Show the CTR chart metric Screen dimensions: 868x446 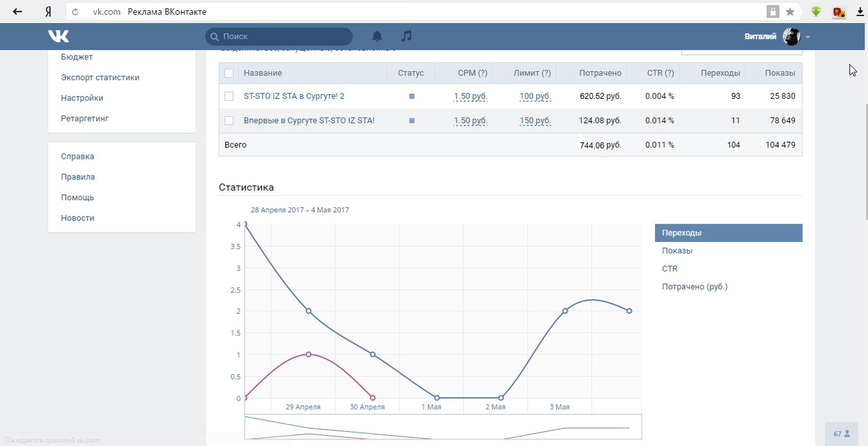pyautogui.click(x=670, y=269)
